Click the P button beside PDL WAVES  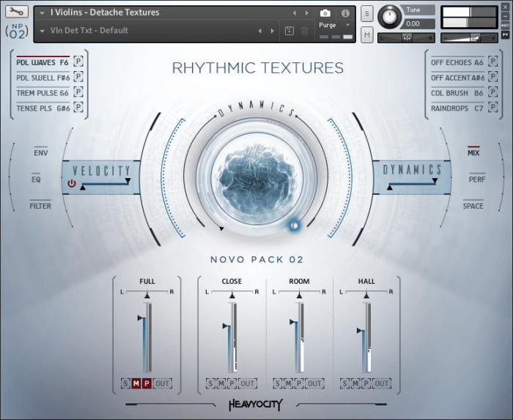pyautogui.click(x=78, y=61)
